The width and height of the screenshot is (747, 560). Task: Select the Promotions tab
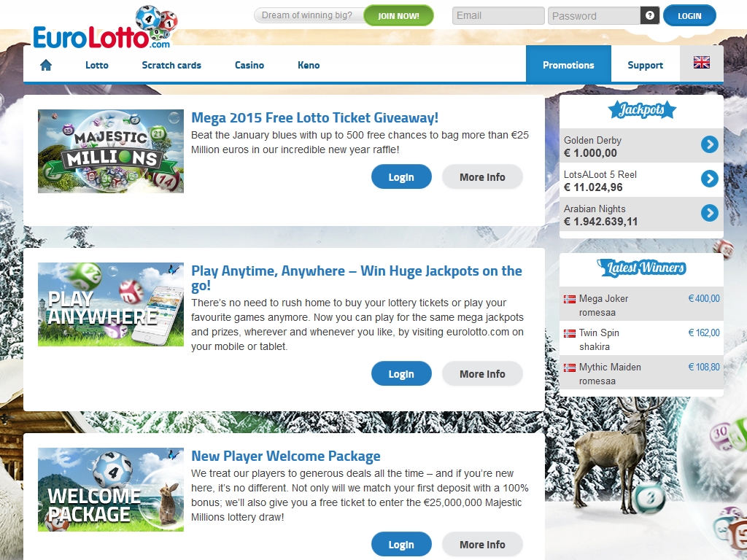click(568, 64)
